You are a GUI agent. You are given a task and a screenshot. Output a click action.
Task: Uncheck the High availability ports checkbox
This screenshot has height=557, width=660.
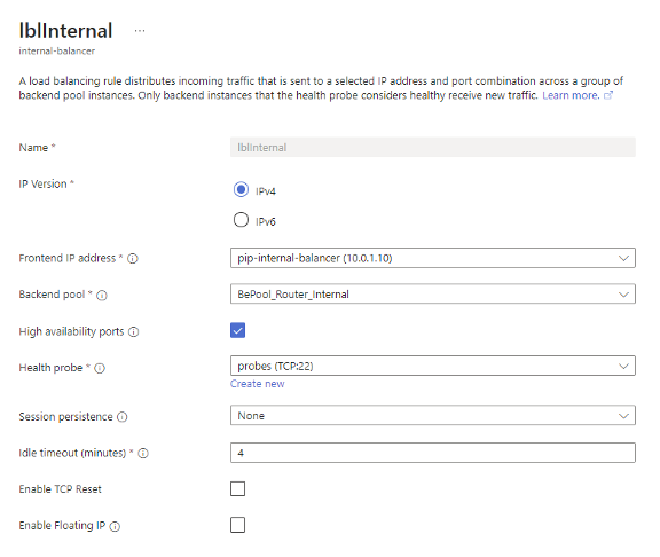point(238,331)
